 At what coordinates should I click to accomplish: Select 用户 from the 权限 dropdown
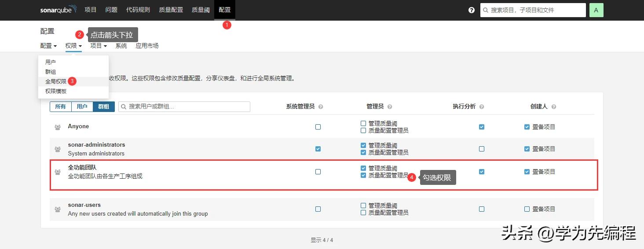point(73,62)
